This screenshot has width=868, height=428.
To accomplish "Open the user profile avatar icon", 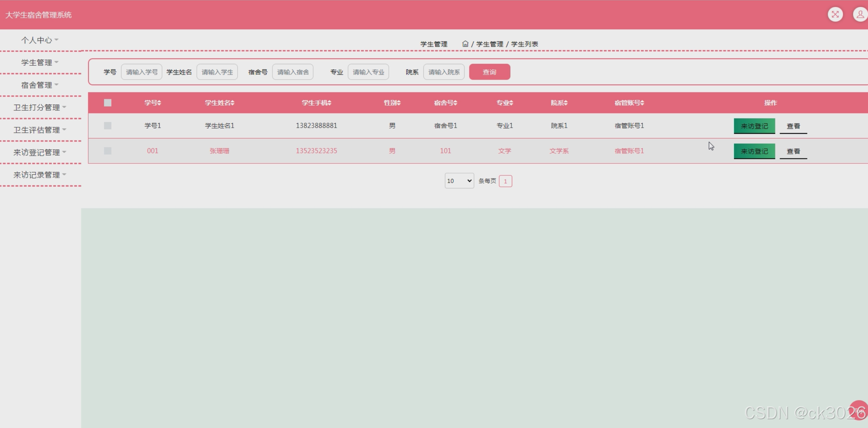I will pyautogui.click(x=860, y=15).
